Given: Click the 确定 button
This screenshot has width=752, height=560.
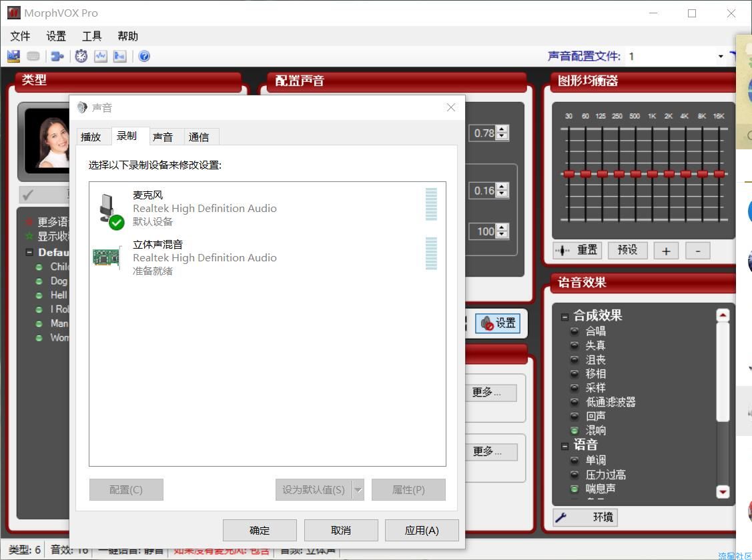Looking at the screenshot, I should 260,530.
